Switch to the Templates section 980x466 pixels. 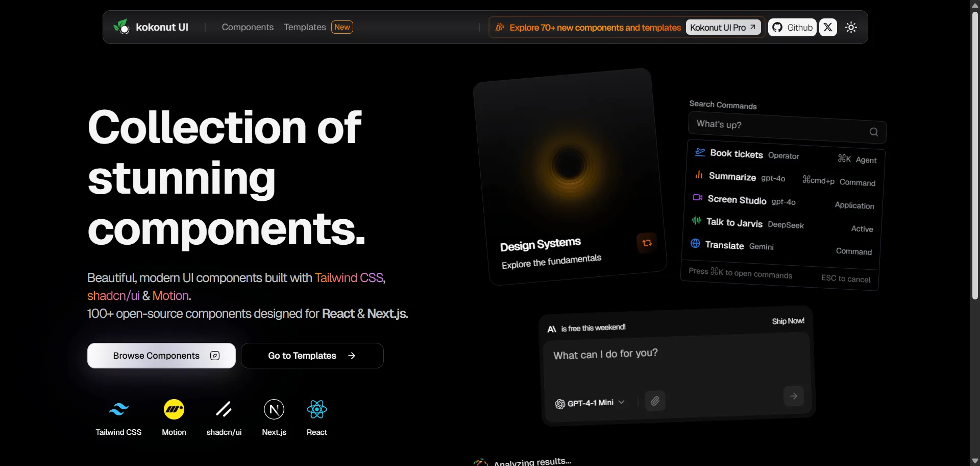tap(305, 27)
